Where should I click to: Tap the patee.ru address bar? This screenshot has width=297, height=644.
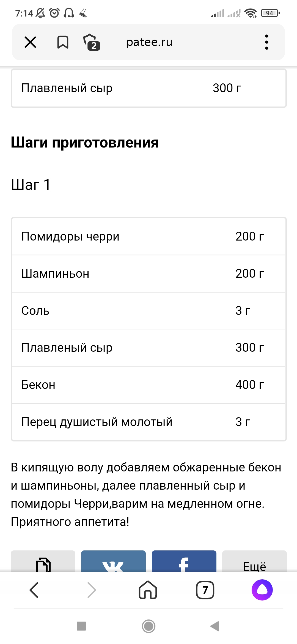tap(149, 42)
